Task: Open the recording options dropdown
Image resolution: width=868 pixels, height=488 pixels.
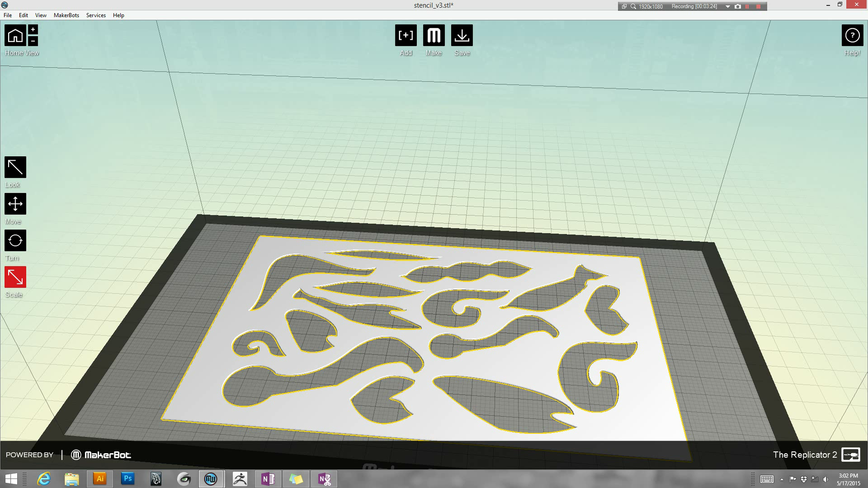Action: coord(727,6)
